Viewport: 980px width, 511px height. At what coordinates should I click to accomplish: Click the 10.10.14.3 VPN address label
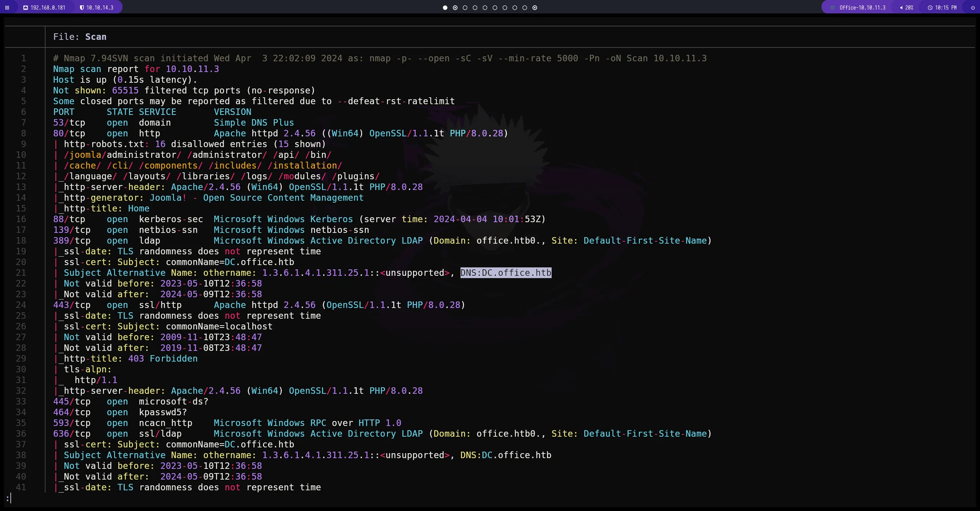pos(100,8)
